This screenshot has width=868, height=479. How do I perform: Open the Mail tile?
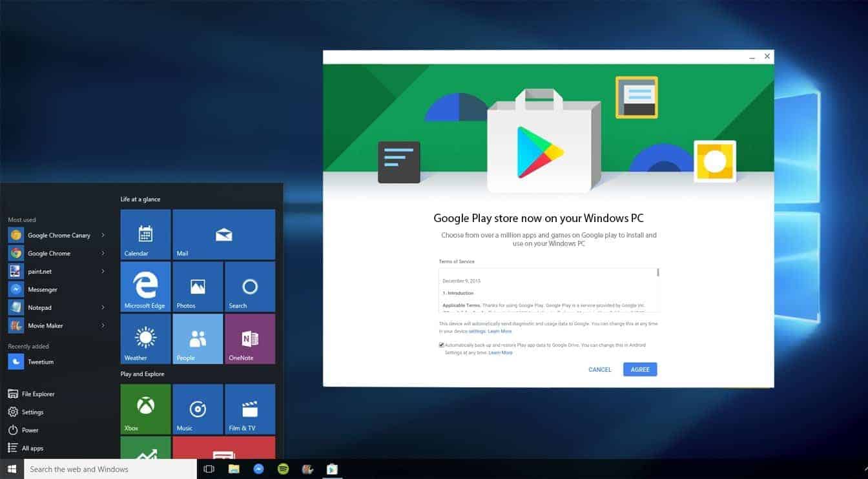[x=223, y=234]
